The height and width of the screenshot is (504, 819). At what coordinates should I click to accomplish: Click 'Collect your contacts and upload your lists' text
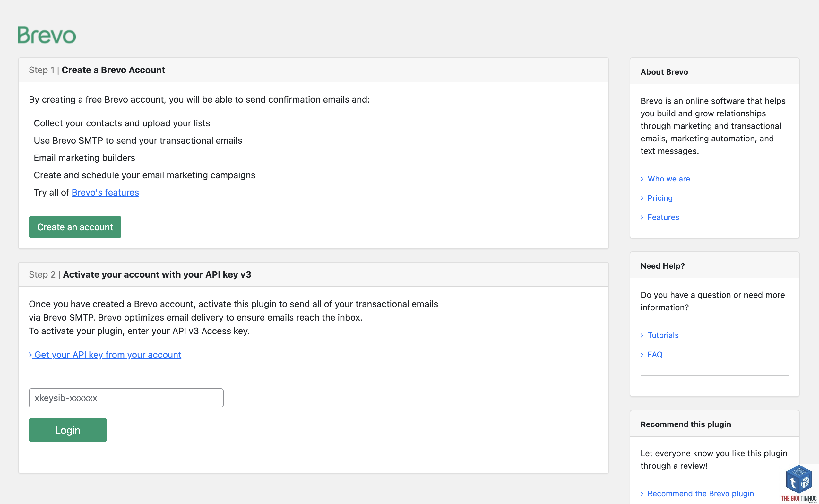[122, 123]
